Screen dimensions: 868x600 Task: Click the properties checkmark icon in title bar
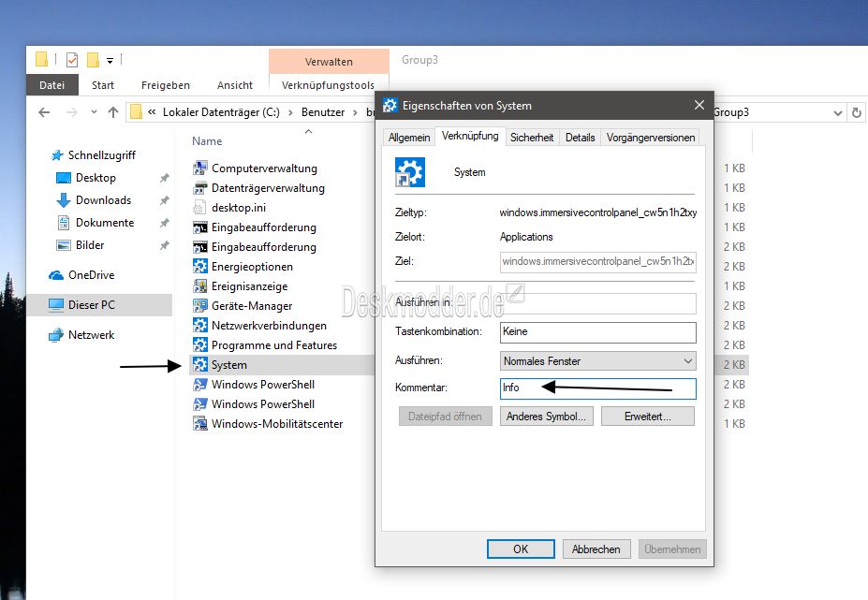tap(72, 60)
